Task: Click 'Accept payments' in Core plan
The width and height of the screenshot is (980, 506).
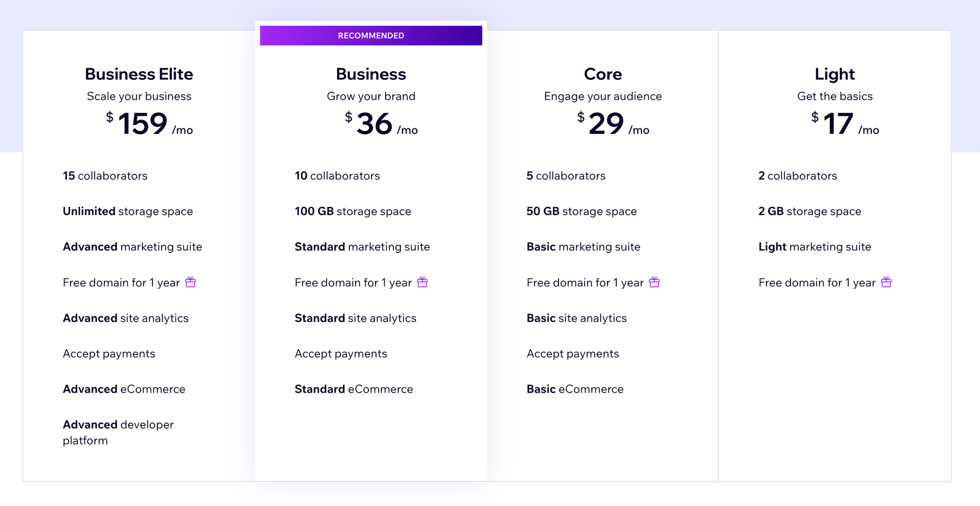Action: pyautogui.click(x=572, y=354)
